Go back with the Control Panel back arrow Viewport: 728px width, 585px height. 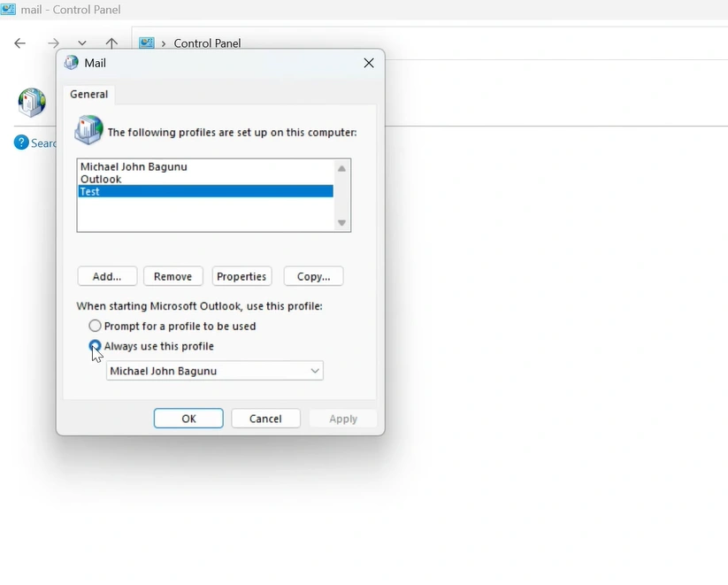point(20,43)
